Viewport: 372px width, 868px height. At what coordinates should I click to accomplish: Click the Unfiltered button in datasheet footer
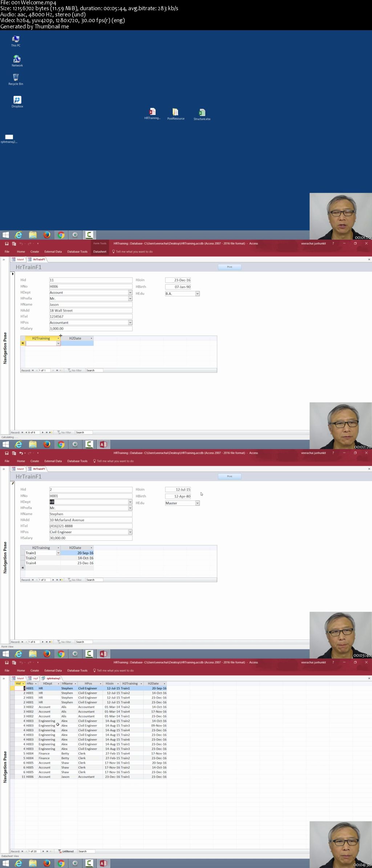pyautogui.click(x=66, y=851)
